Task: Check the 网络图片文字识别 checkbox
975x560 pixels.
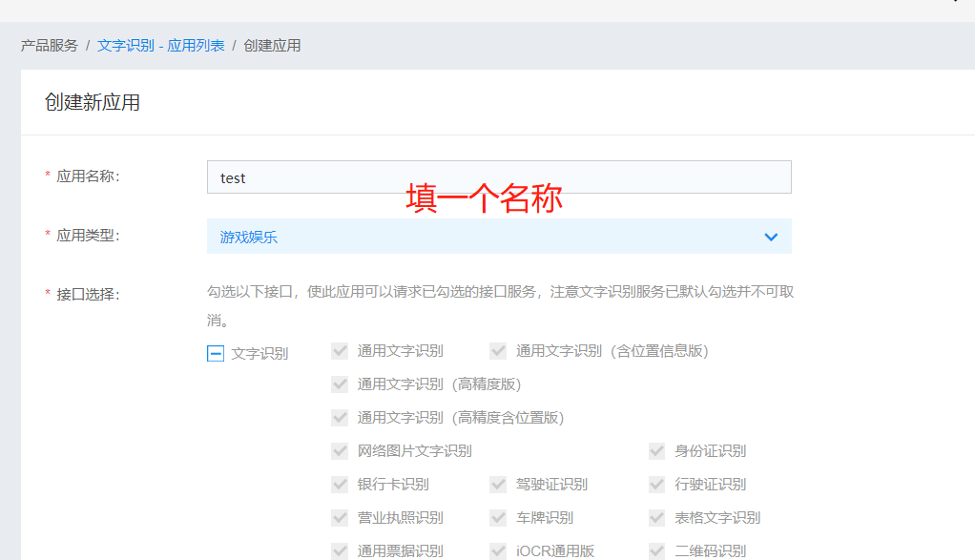Action: [339, 450]
